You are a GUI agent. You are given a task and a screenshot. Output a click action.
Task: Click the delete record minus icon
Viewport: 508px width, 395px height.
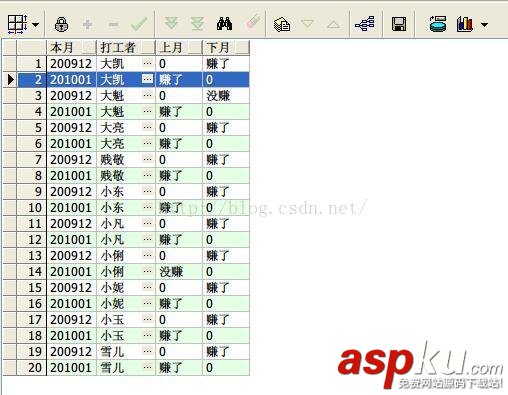coord(113,24)
